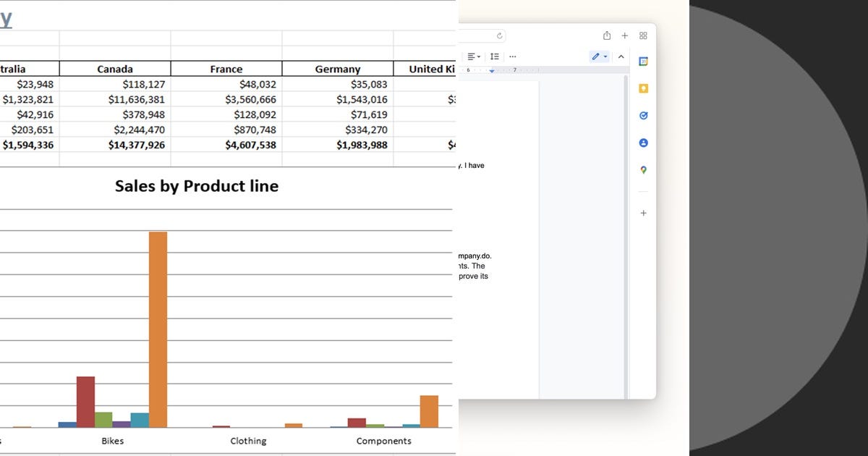
Task: Click the orange Components bar
Action: coord(429,411)
